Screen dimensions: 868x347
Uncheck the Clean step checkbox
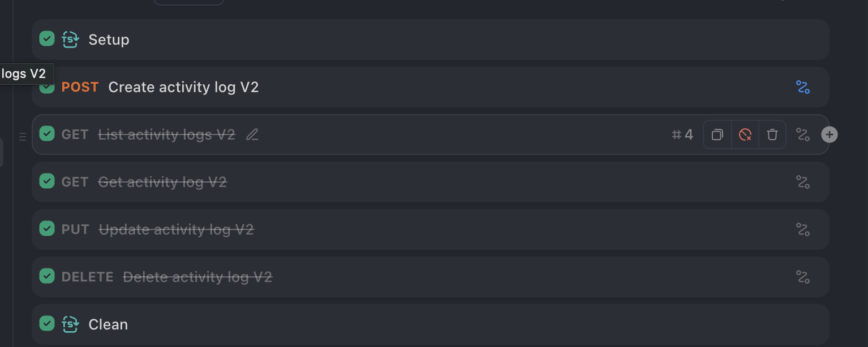coord(47,324)
